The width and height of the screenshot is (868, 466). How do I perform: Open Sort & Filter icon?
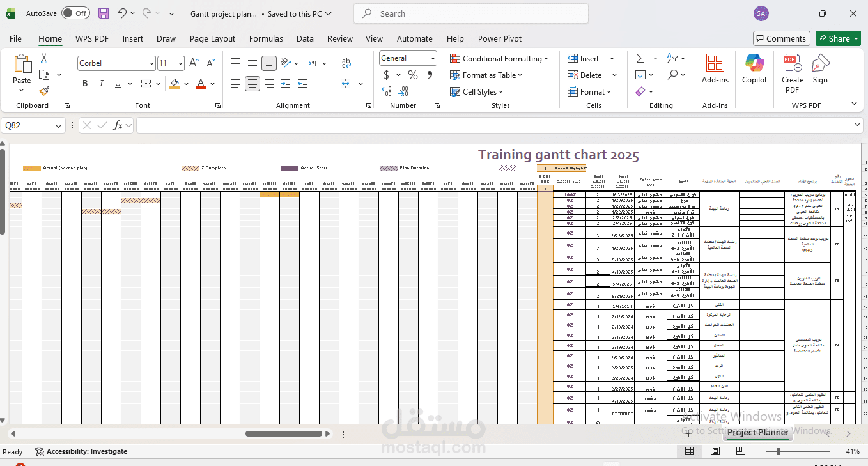tap(672, 58)
